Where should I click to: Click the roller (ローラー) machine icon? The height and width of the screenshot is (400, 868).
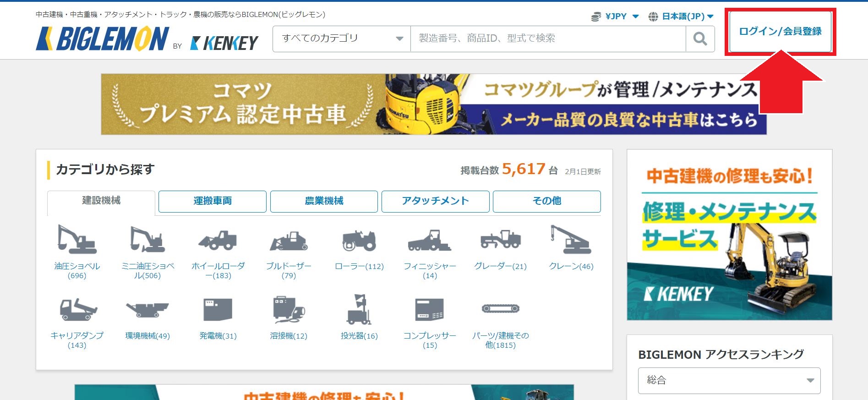(359, 240)
